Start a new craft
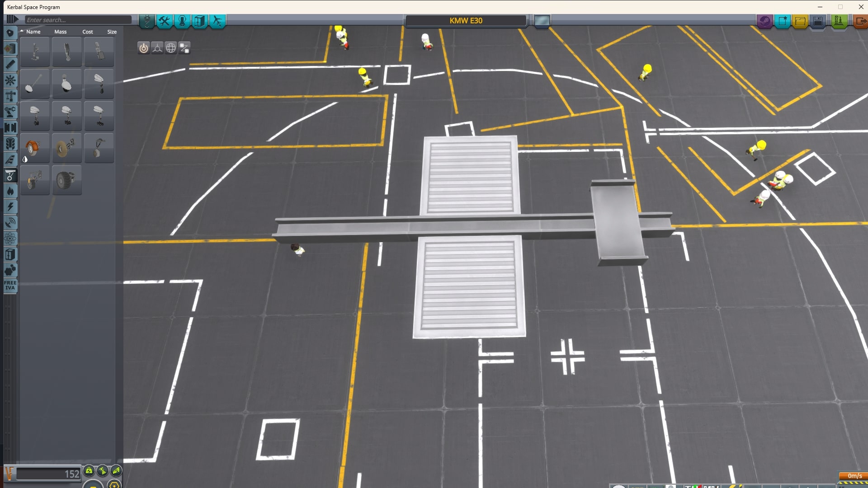Viewport: 868px width, 488px height. [783, 21]
